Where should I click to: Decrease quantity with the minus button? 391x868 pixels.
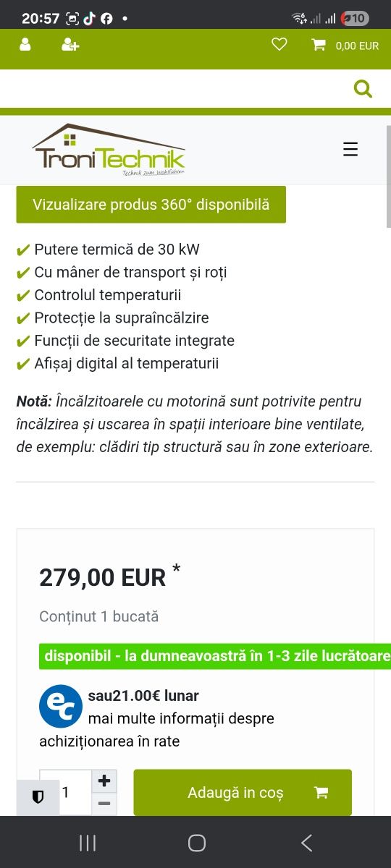pyautogui.click(x=104, y=804)
